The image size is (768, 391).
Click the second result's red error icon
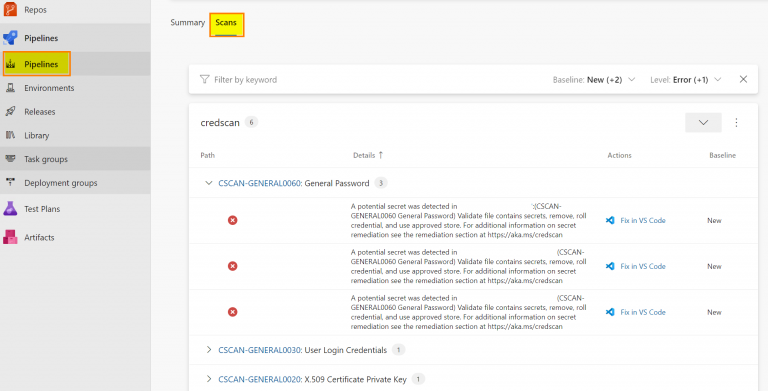[233, 266]
